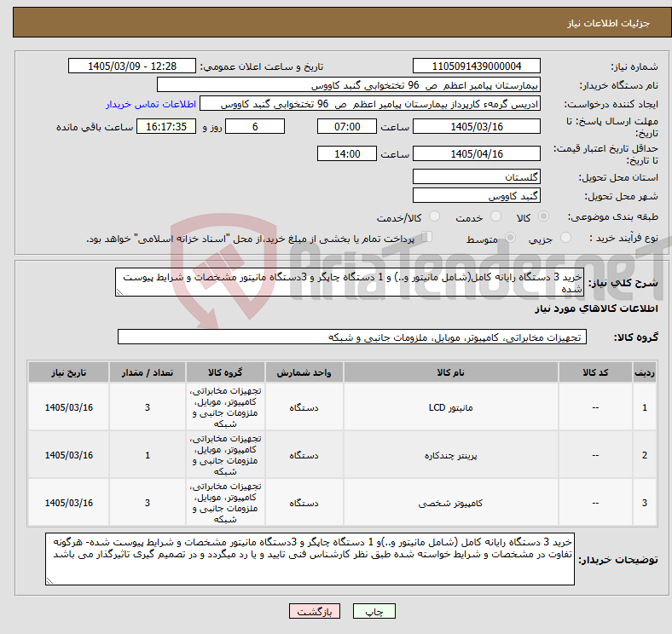Click row number 3 in the items table
The image size is (672, 634).
pos(645,503)
